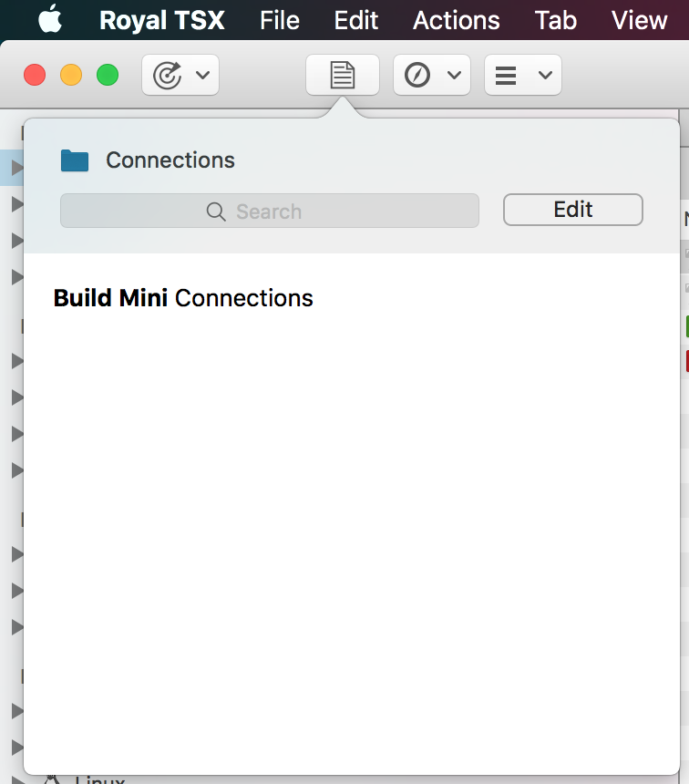This screenshot has width=689, height=784.
Task: Select the Build Mini Connections entry
Action: coord(183,298)
